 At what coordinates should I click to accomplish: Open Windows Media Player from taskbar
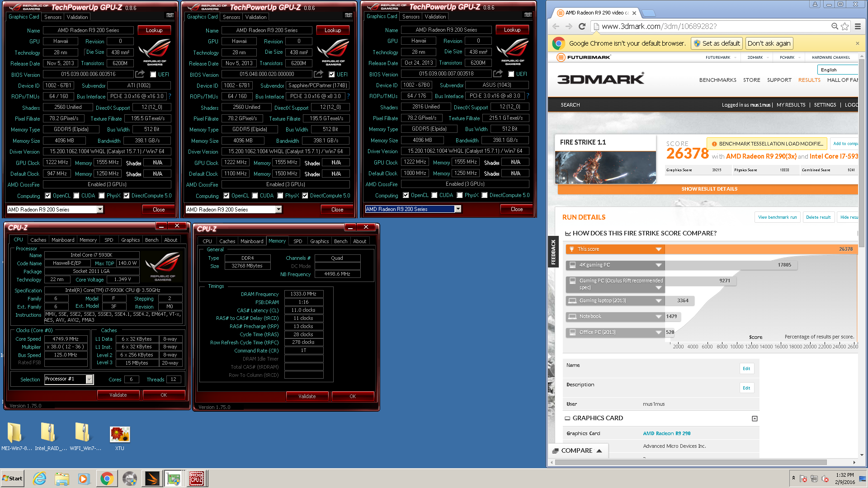pos(84,479)
